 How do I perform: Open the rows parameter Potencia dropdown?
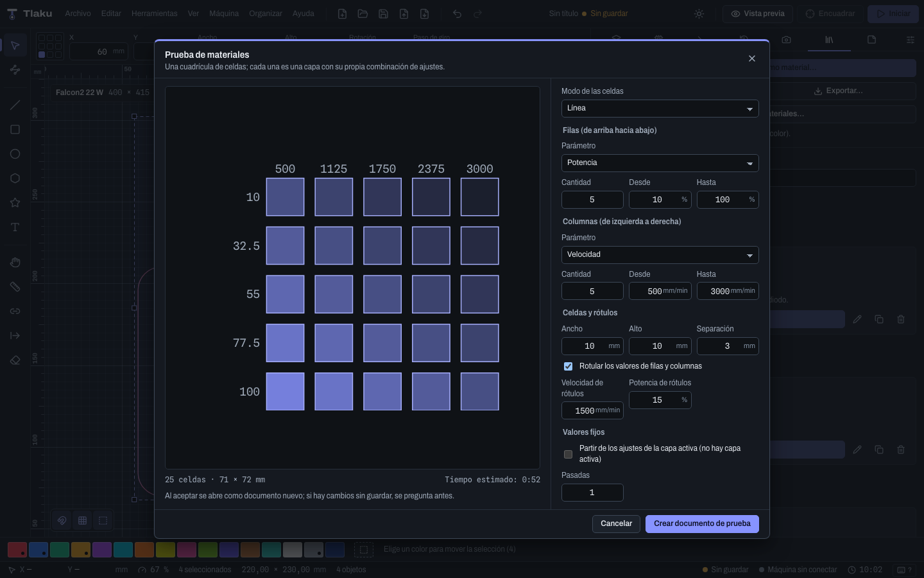coord(660,163)
